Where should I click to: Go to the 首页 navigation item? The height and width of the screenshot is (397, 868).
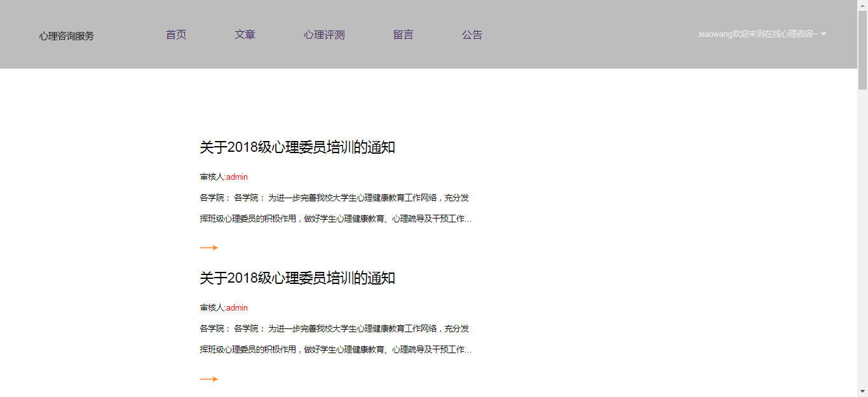(176, 35)
